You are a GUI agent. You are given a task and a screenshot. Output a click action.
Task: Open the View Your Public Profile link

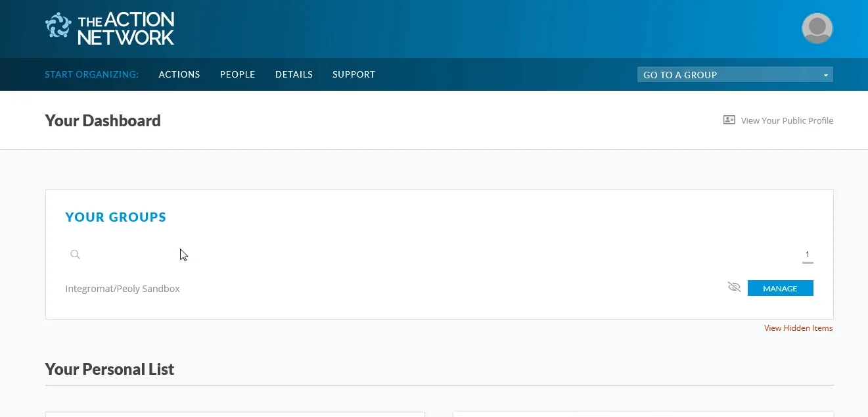[787, 120]
